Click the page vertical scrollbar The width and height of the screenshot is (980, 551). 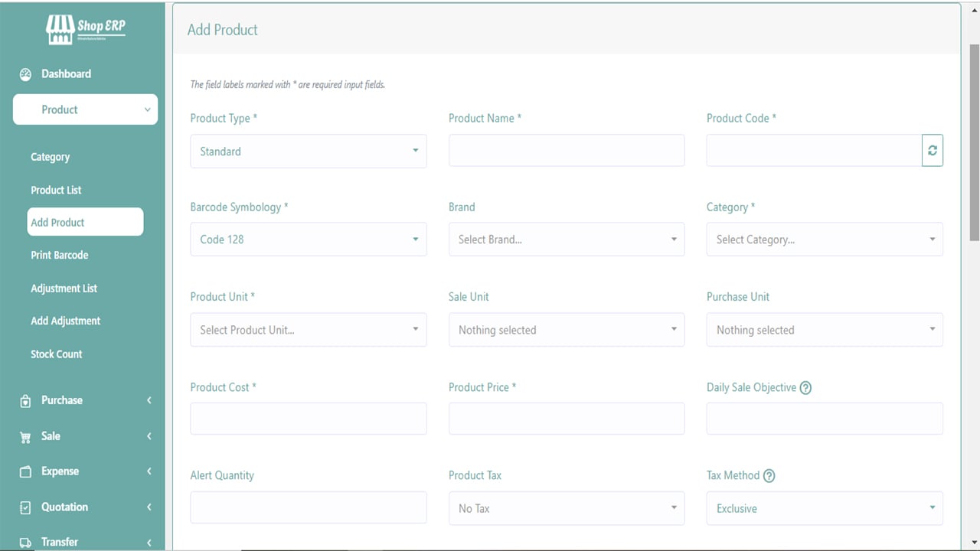974,142
